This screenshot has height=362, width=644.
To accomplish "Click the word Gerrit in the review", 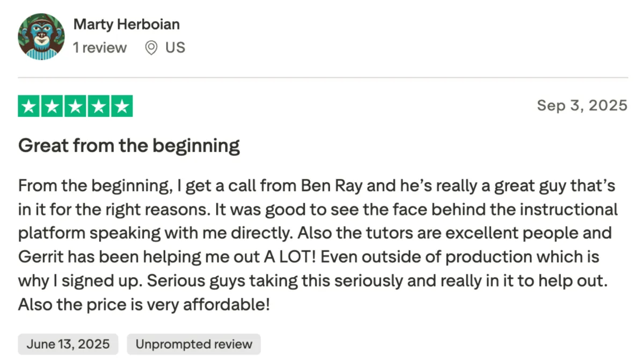I will point(40,257).
